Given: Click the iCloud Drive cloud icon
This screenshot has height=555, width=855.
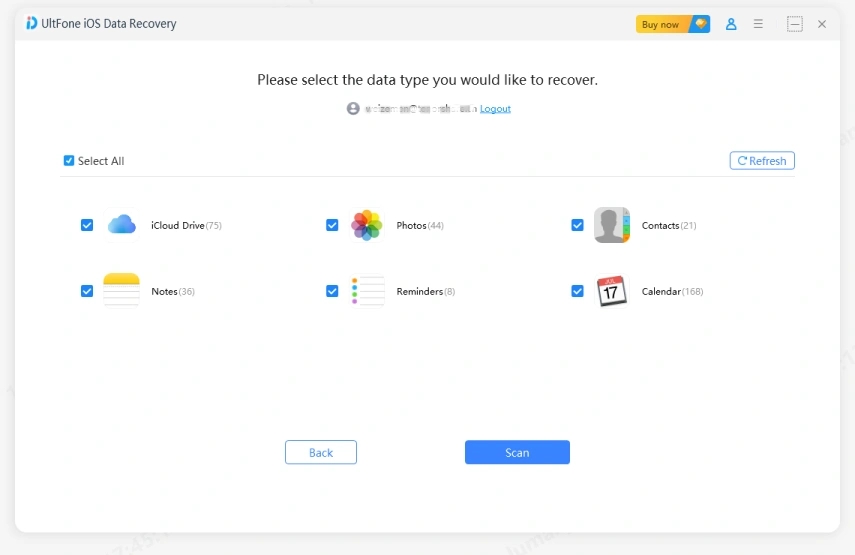Looking at the screenshot, I should coord(122,225).
